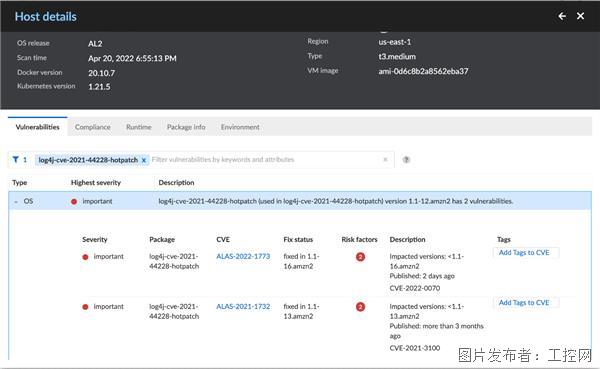This screenshot has height=369, width=600.
Task: Open the Environment tab
Action: pos(240,127)
